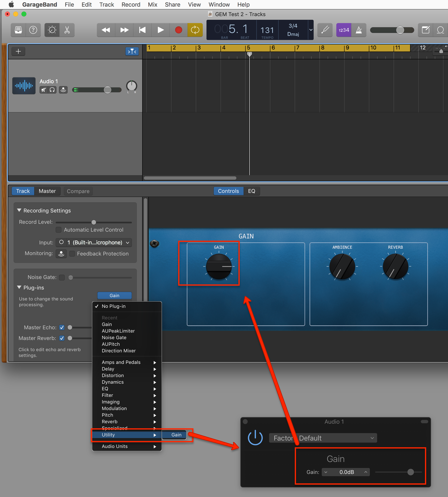Toggle Smart Controls knob button

(52, 30)
